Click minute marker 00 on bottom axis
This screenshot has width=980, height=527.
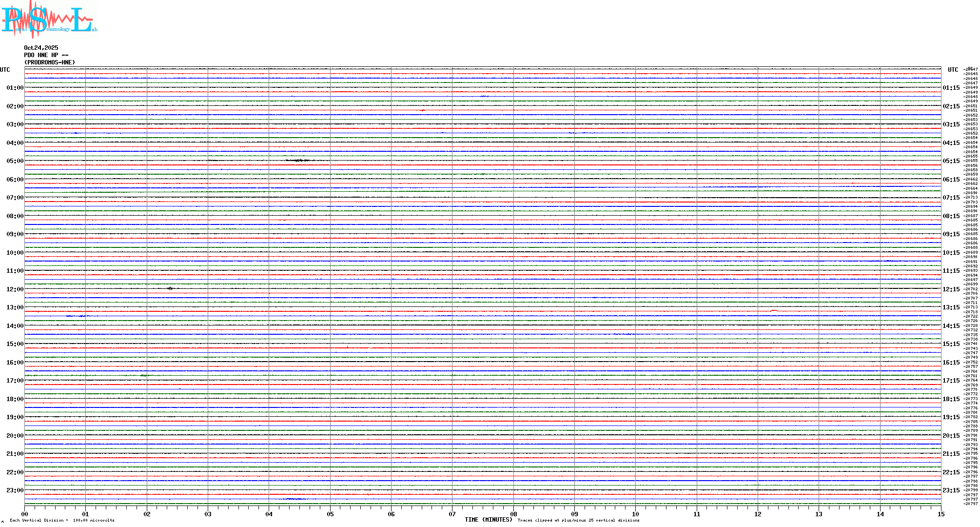(24, 514)
